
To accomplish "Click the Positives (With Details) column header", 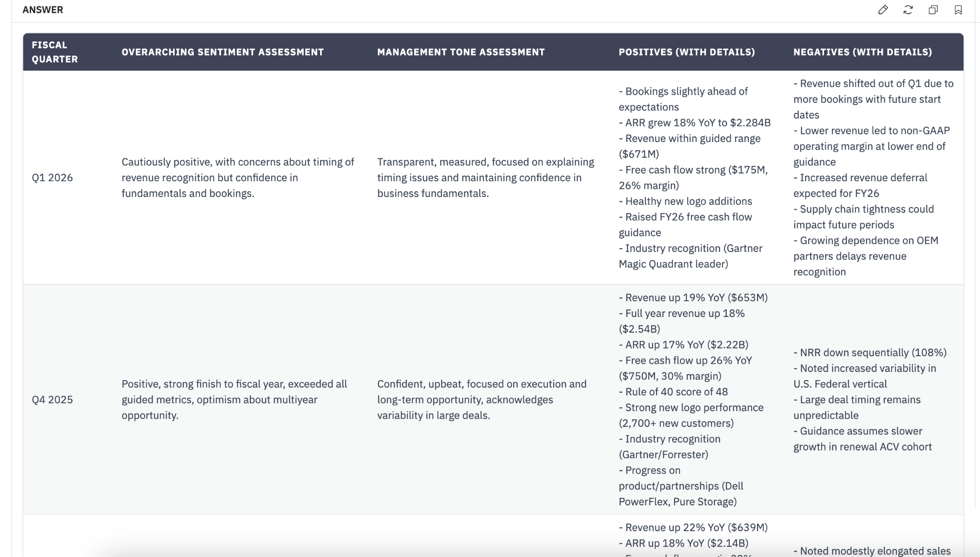I will click(687, 52).
